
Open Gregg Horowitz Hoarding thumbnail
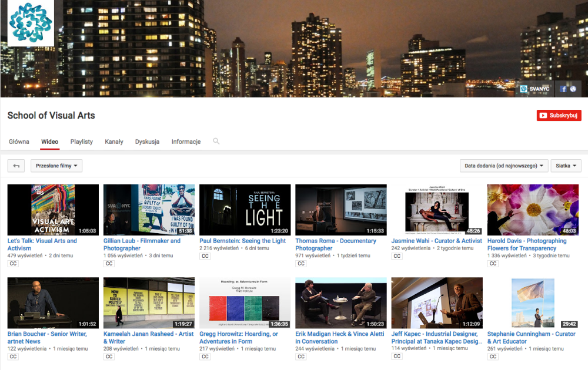[x=245, y=303]
